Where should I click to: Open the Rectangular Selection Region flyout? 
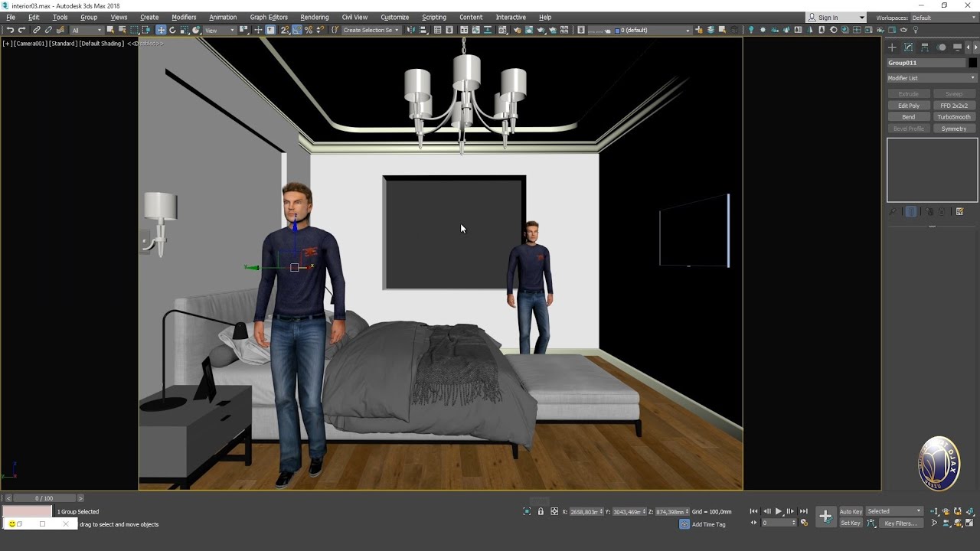[134, 30]
